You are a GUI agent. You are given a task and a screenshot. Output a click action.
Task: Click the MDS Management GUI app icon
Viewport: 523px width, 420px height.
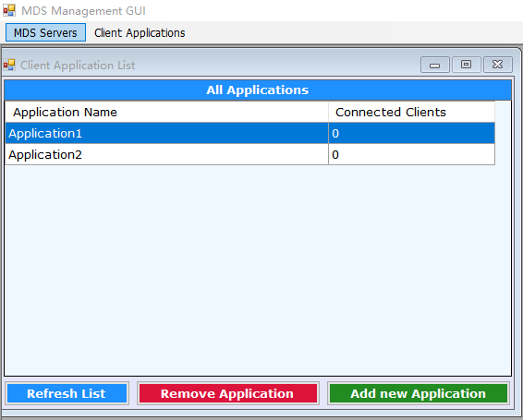coord(9,11)
